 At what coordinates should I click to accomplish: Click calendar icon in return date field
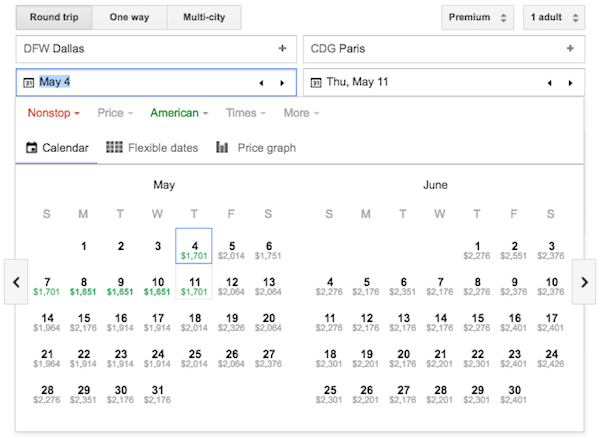tap(316, 82)
